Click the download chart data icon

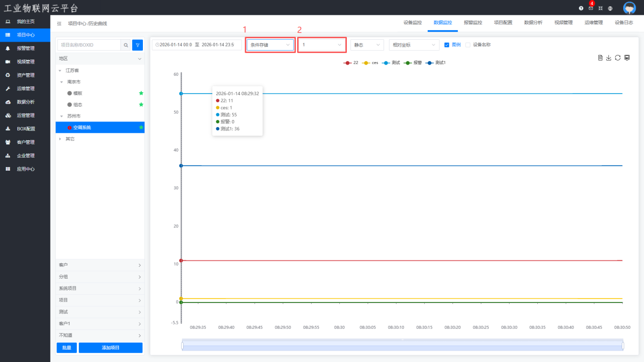click(x=609, y=58)
